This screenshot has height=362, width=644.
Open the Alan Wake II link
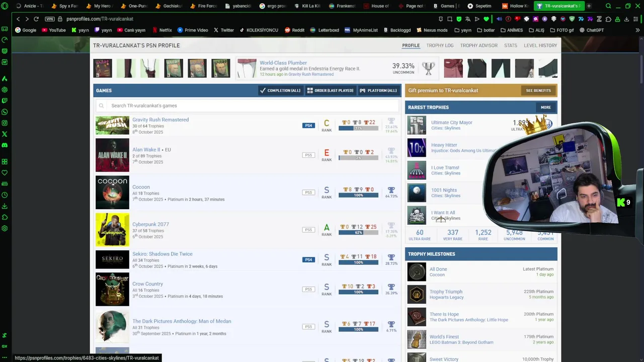[146, 149]
